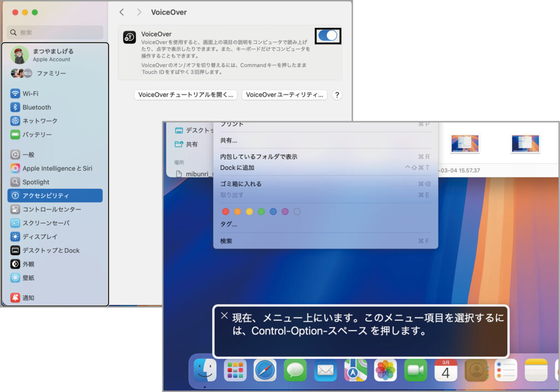
Task: Open VoiceOver Utility button
Action: (x=284, y=95)
